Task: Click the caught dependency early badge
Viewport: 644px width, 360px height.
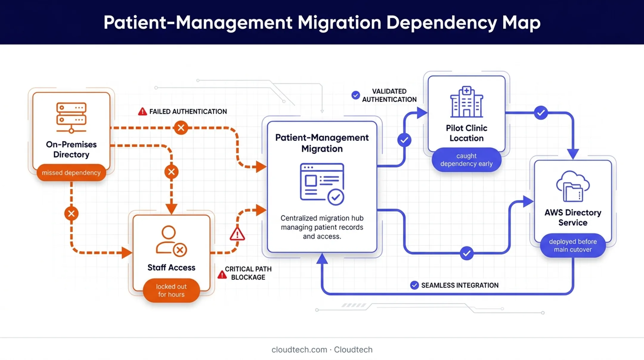Action: tap(467, 160)
